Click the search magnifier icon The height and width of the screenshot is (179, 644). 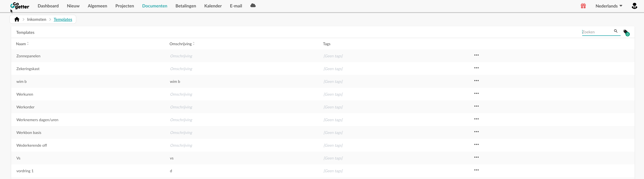click(616, 31)
